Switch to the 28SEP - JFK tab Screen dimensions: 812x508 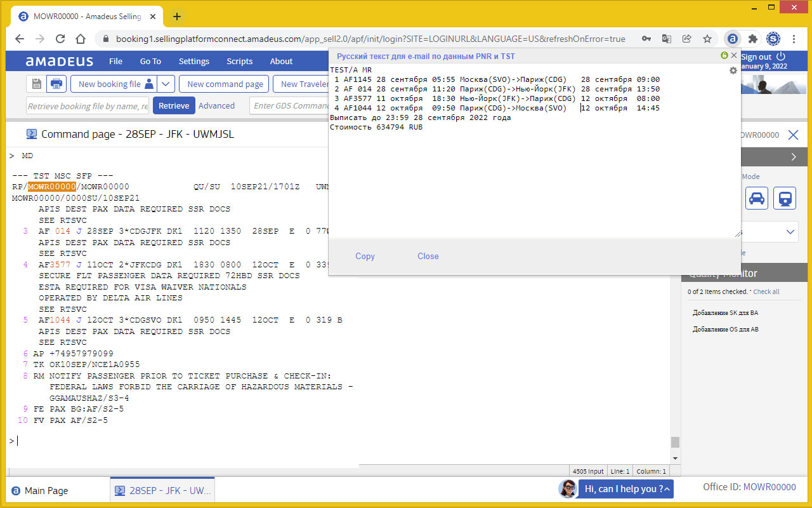(162, 490)
